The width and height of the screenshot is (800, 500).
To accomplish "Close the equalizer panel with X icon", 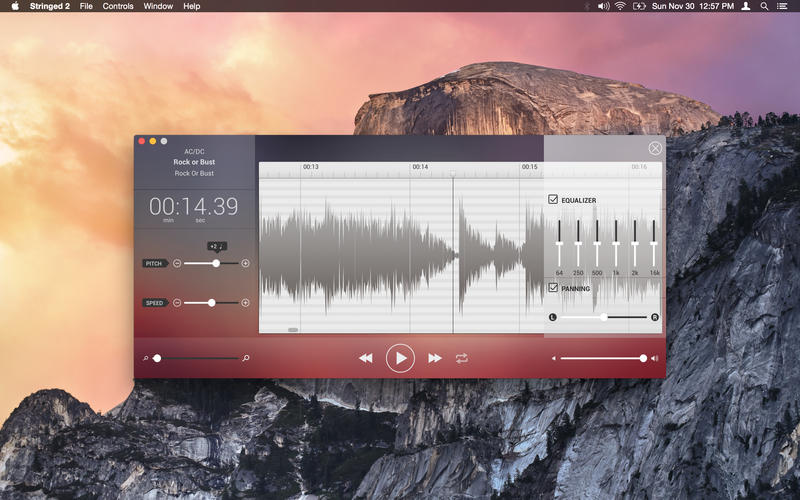I will click(655, 149).
